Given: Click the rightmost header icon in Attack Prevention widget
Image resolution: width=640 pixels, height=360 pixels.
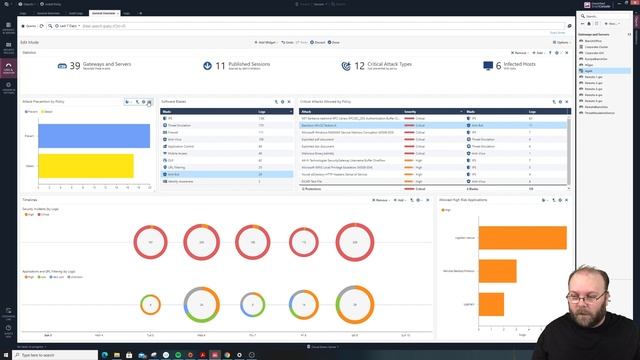Looking at the screenshot, I should pyautogui.click(x=149, y=102).
